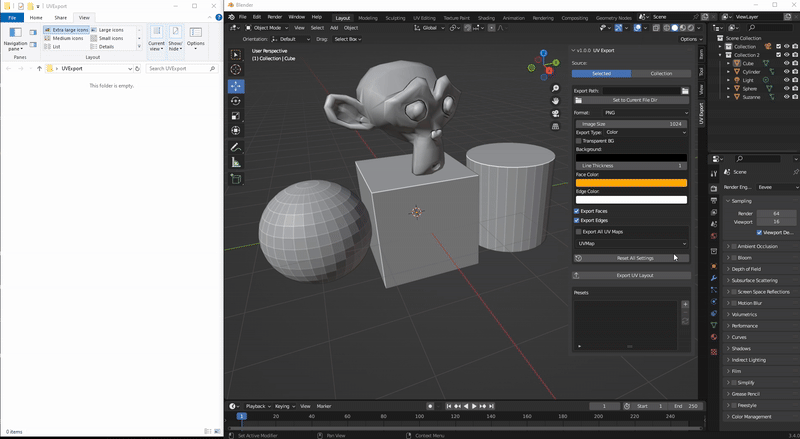800x439 pixels.
Task: Open Blender Render menu
Action: tap(274, 17)
